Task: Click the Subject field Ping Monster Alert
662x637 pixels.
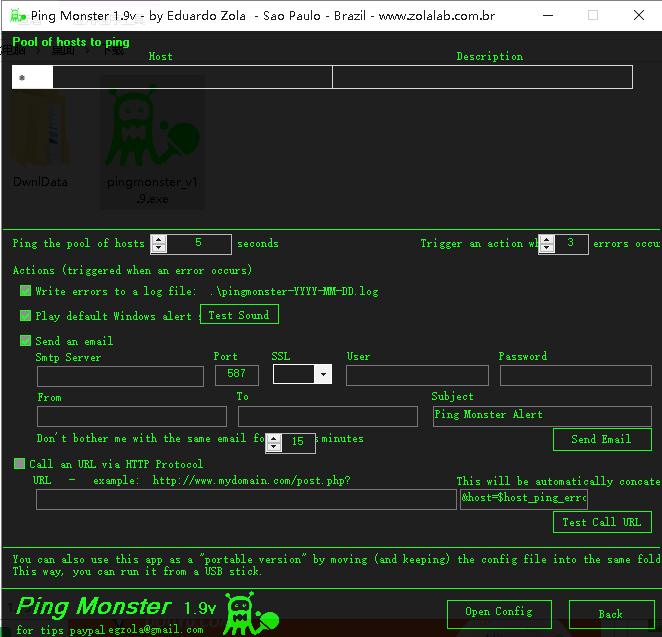Action: [x=542, y=416]
